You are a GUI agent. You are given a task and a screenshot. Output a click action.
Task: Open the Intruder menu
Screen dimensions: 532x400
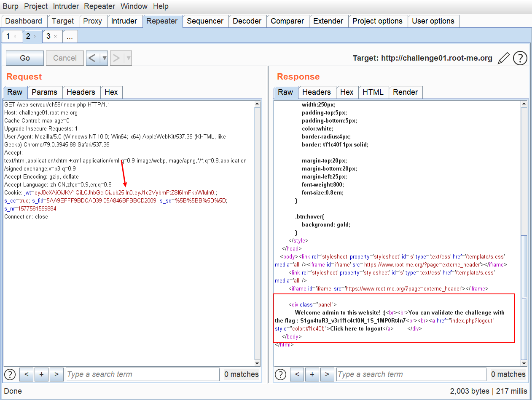tap(66, 6)
